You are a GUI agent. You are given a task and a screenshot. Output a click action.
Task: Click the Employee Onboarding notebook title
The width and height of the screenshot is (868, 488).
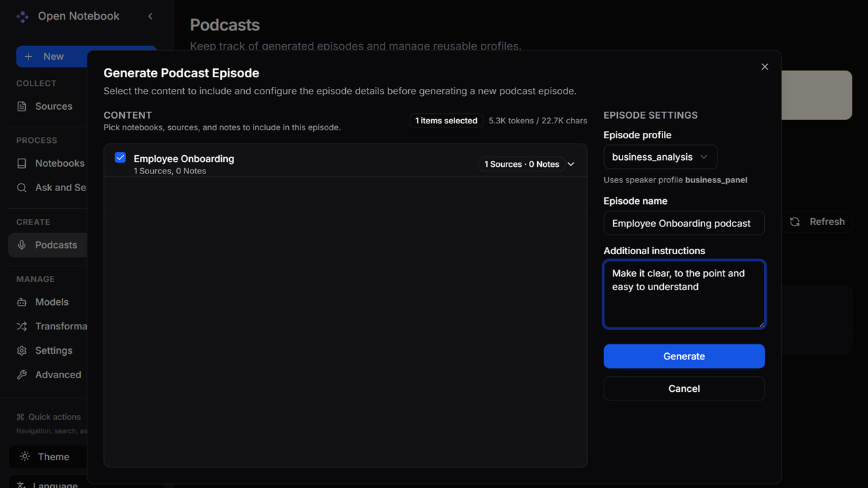tap(184, 159)
